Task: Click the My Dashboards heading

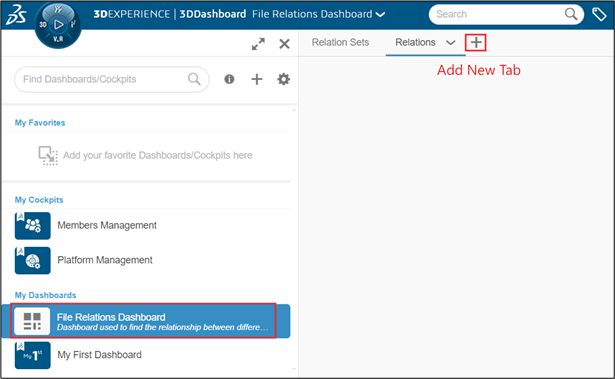Action: coord(45,295)
